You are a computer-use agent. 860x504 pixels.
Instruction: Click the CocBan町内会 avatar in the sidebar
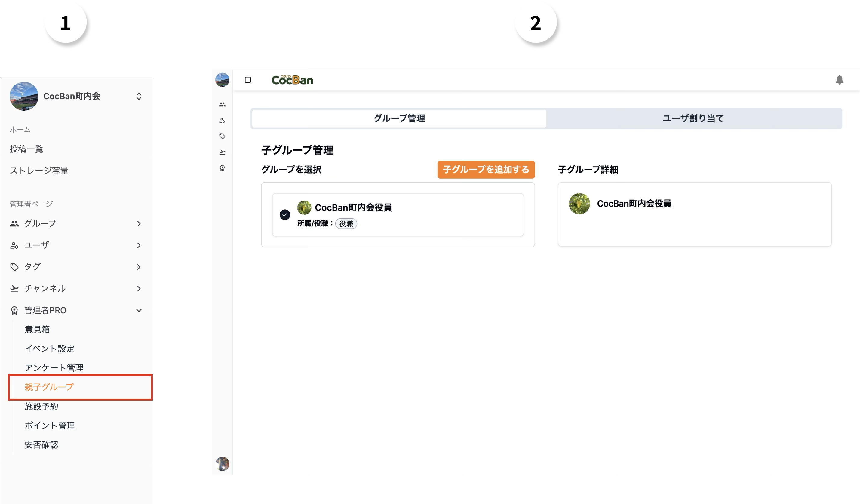coord(24,96)
